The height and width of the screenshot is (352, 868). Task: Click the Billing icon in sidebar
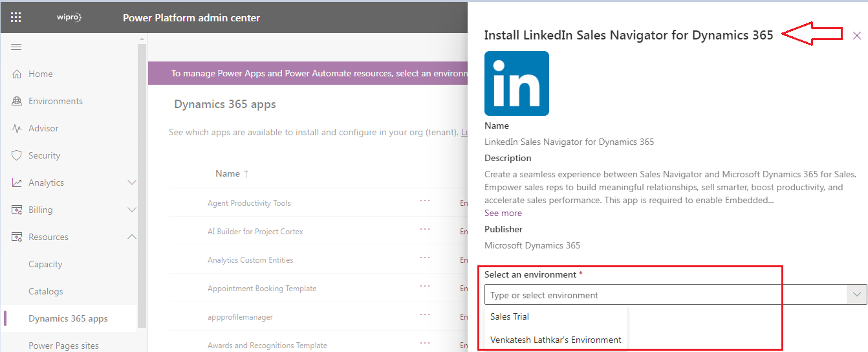pos(17,210)
